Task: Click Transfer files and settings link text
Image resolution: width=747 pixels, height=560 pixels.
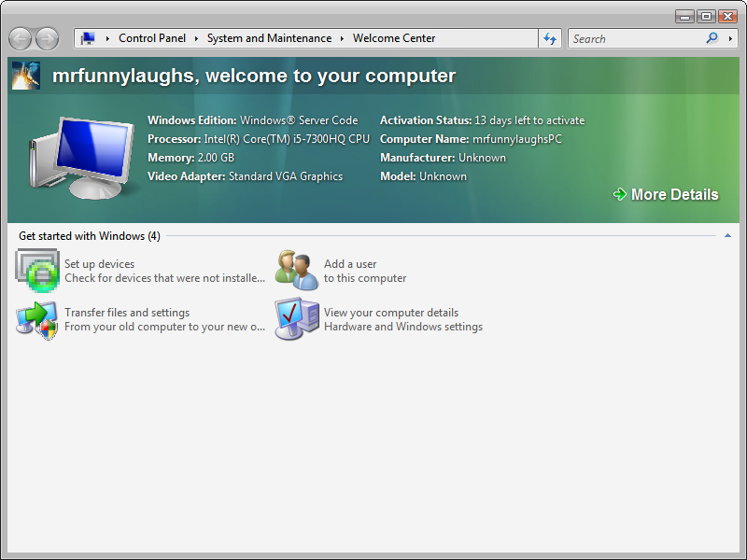Action: click(127, 313)
